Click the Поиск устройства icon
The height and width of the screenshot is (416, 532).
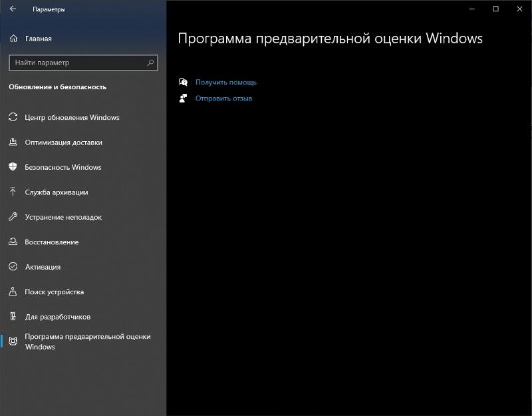(x=13, y=292)
